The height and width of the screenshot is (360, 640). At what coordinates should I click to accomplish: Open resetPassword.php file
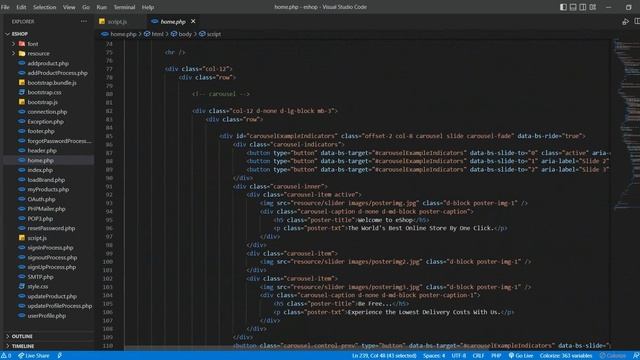[x=51, y=229]
